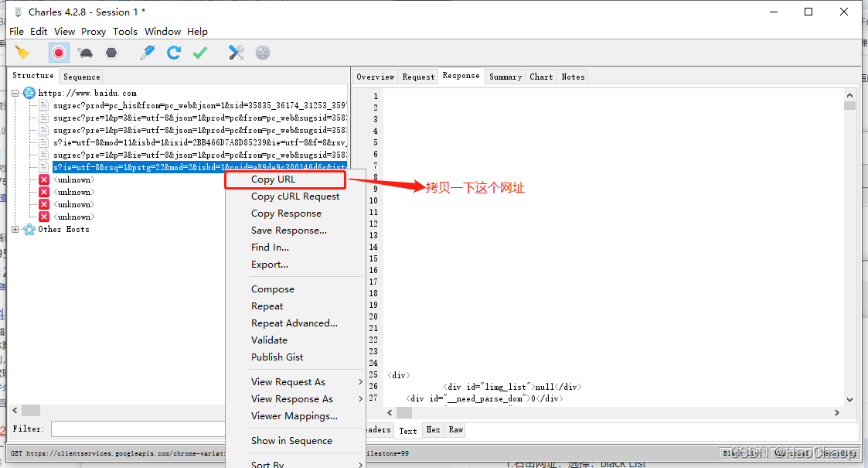This screenshot has width=868, height=468.
Task: Expand the Other Hosts node
Action: (15, 229)
